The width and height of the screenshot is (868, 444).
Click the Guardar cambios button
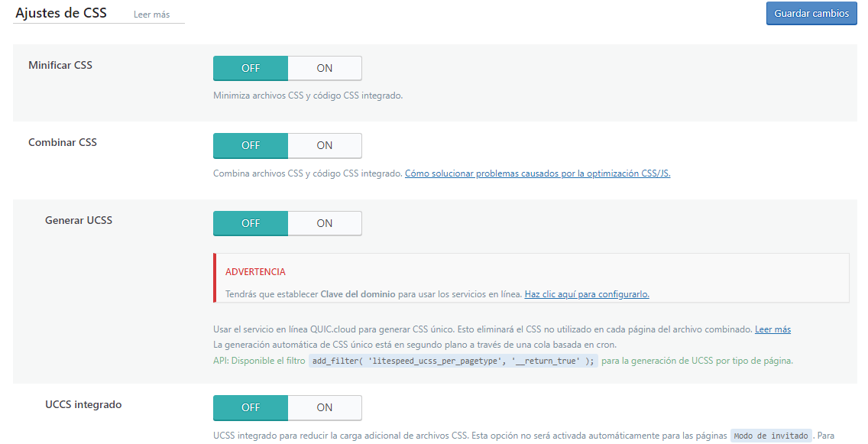pos(811,13)
